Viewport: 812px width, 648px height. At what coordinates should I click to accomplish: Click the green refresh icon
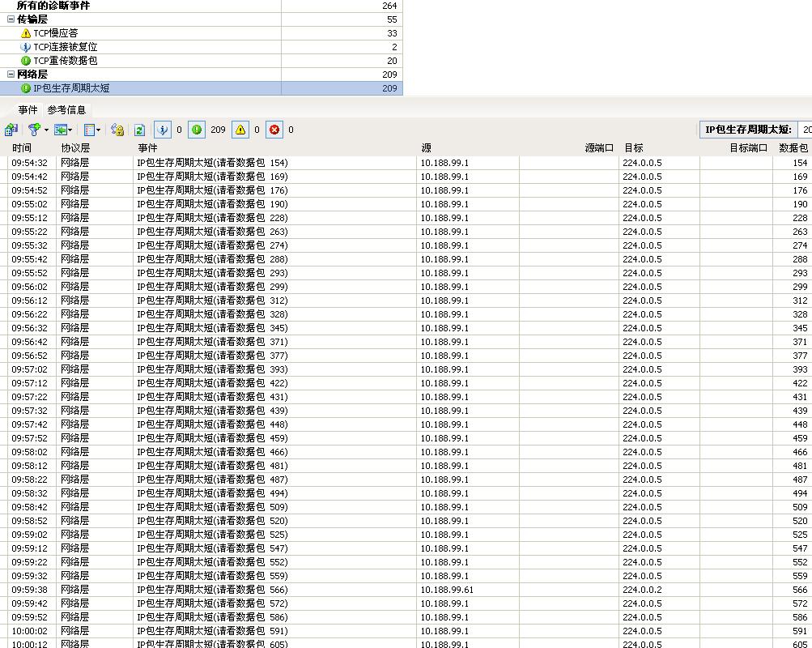point(139,130)
